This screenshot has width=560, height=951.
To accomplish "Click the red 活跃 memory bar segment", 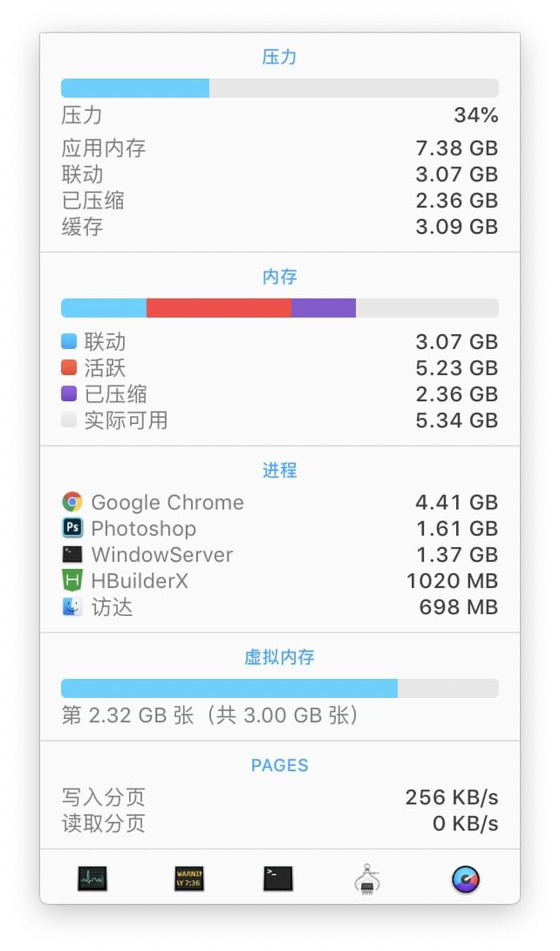I will pyautogui.click(x=219, y=307).
